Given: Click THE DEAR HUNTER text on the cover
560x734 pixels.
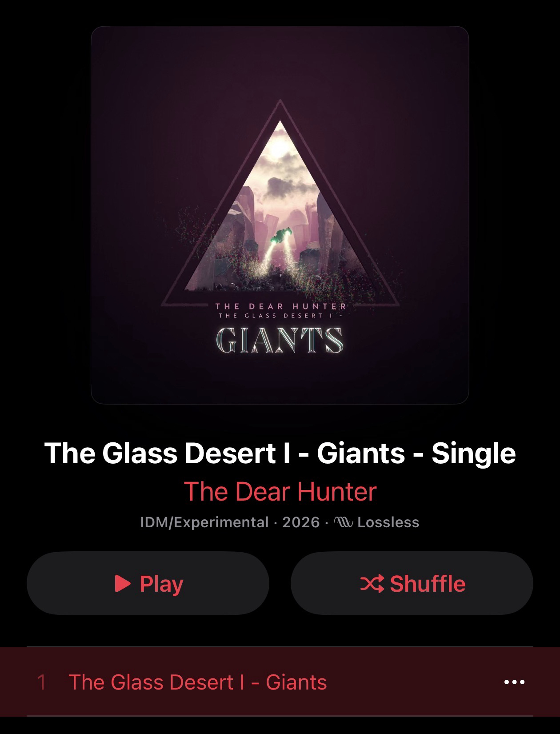Looking at the screenshot, I should point(280,306).
